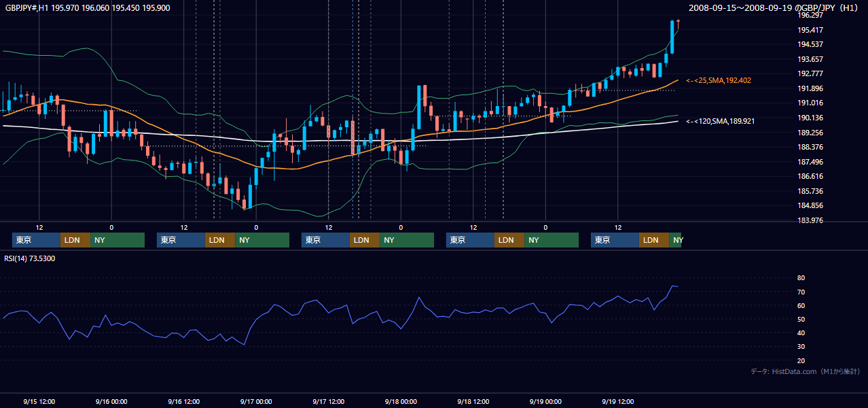The height and width of the screenshot is (408, 868).
Task: Click the 9/17 00:00 date label
Action: (256, 401)
